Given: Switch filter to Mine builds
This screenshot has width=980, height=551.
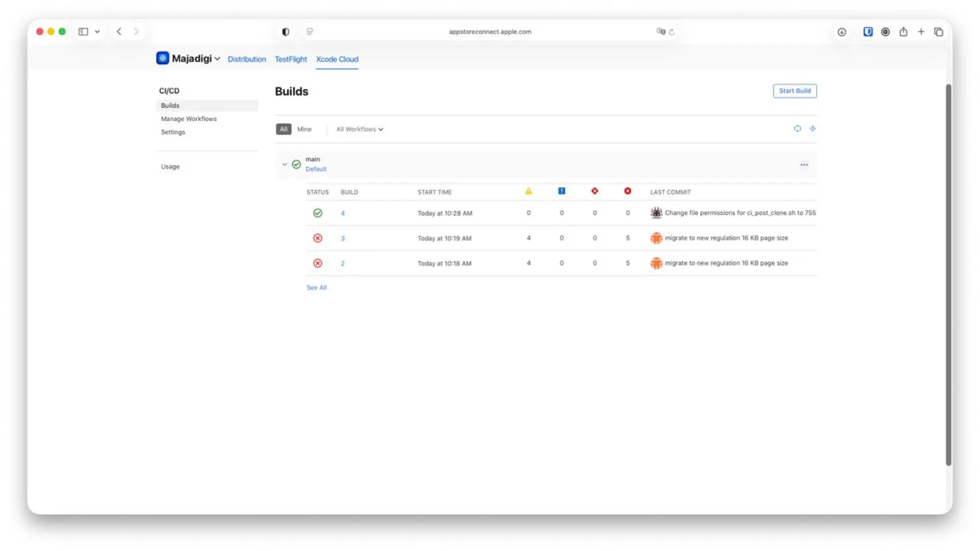Looking at the screenshot, I should click(304, 129).
